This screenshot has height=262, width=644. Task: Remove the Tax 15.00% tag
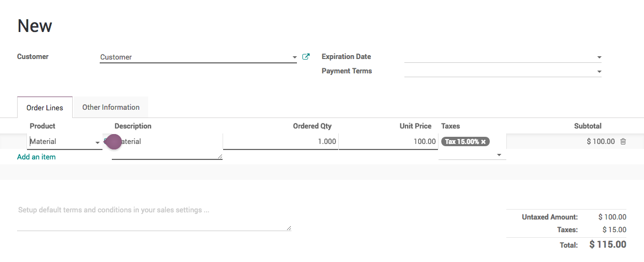point(483,142)
